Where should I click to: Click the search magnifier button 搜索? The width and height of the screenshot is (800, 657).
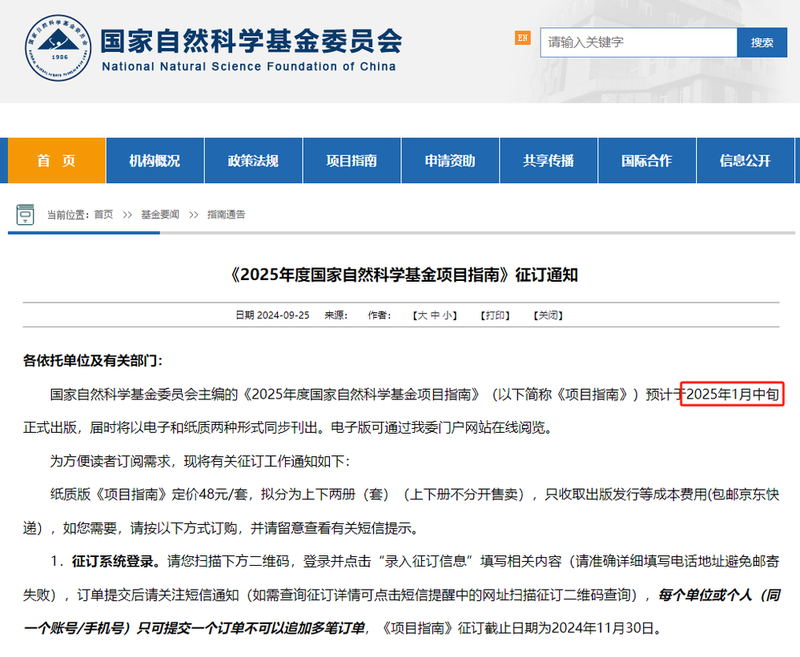point(761,42)
